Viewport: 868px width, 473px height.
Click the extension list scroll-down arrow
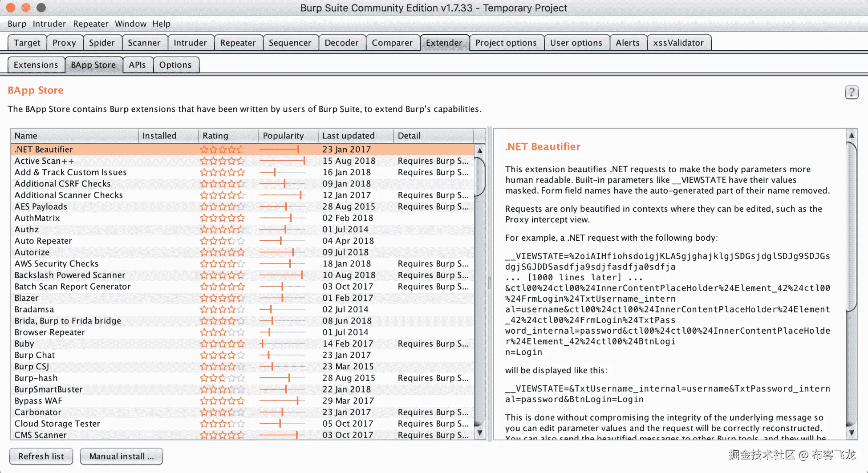point(480,433)
